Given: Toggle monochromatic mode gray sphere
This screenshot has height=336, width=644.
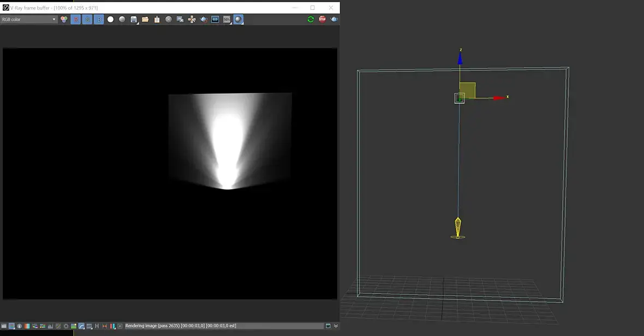Looking at the screenshot, I should coord(122,19).
